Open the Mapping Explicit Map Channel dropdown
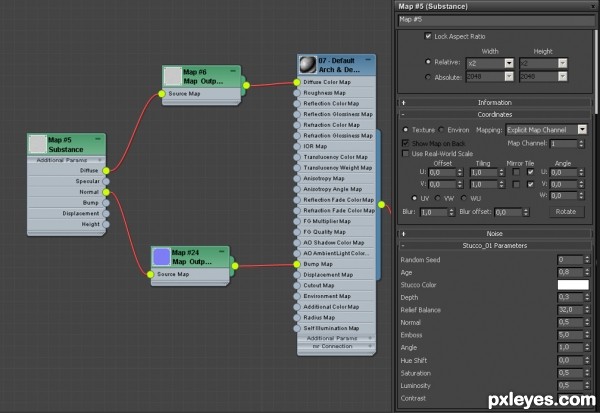Screen dimensions: 600x413 [x=582, y=130]
